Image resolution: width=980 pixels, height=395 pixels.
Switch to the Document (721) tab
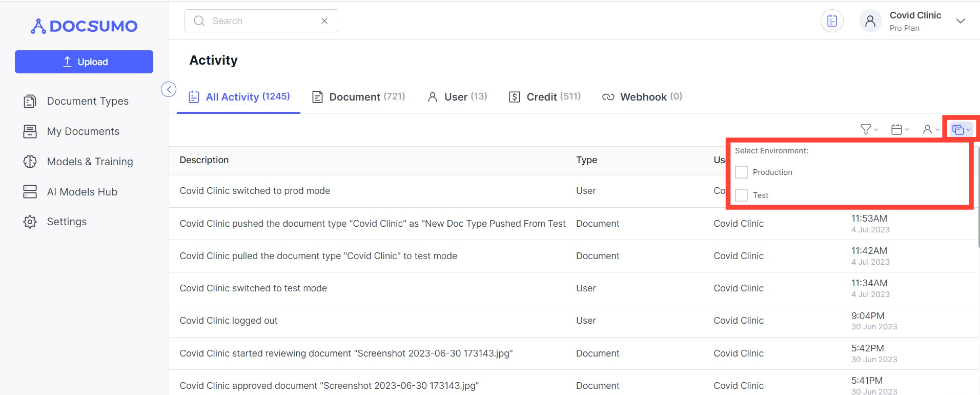(x=358, y=96)
